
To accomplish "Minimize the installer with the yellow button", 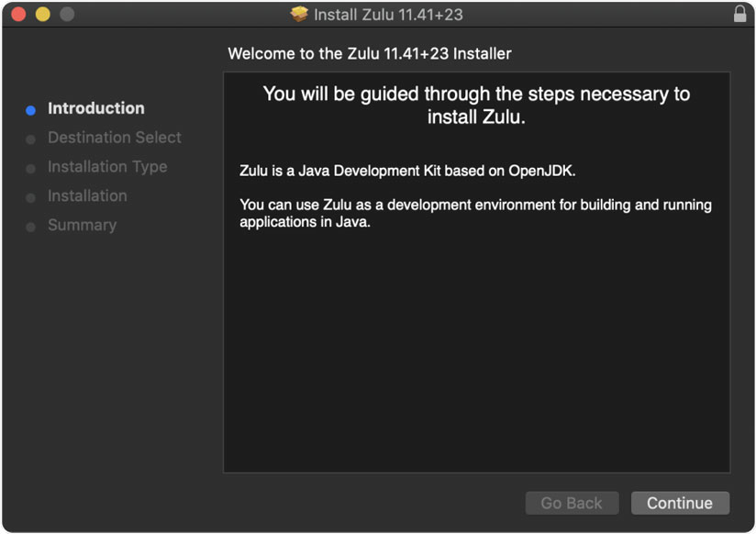I will 42,15.
